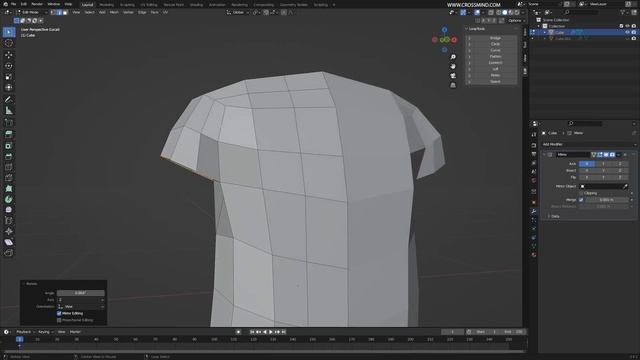This screenshot has width=640, height=360.
Task: Pick the Move tool in toolbar
Action: (9, 55)
